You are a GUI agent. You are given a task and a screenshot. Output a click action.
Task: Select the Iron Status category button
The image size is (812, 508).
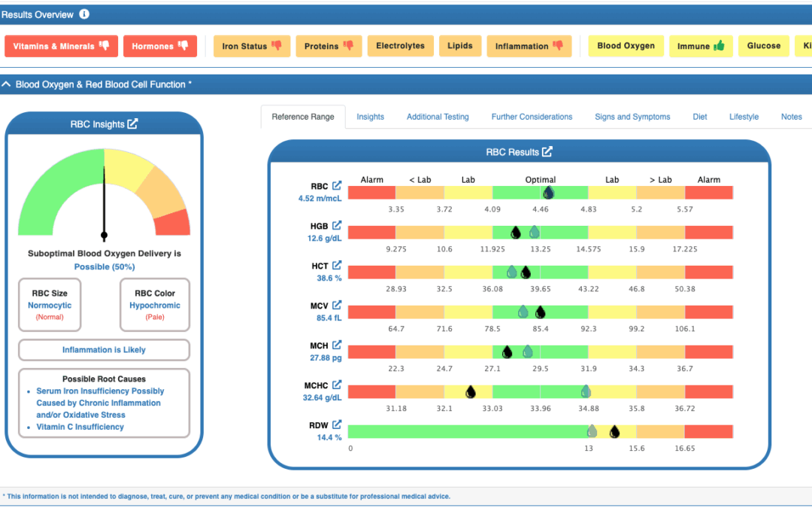click(252, 46)
